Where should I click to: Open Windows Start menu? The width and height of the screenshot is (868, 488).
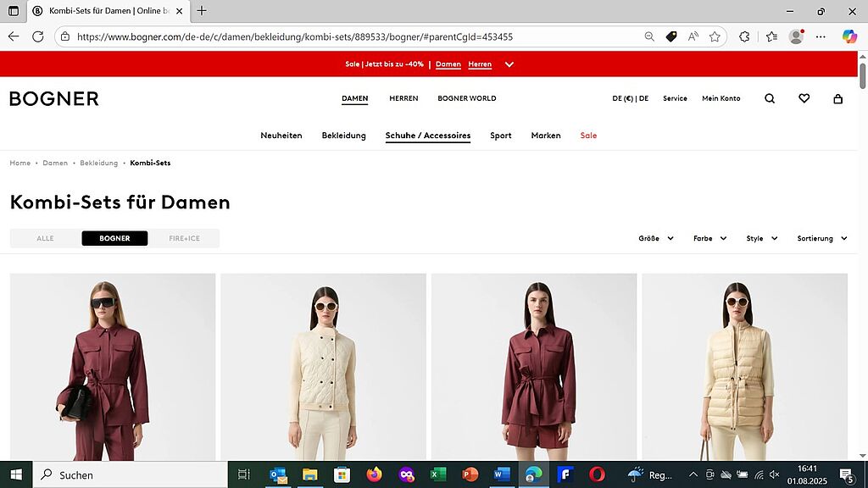[16, 474]
